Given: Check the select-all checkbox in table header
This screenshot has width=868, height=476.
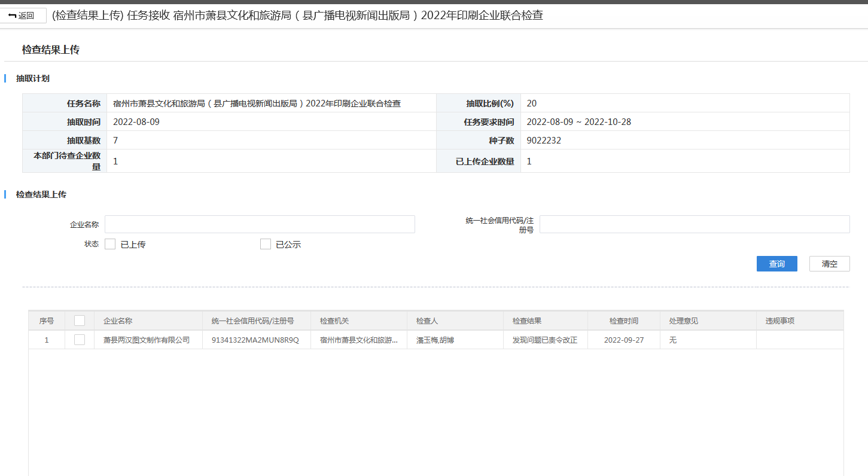Looking at the screenshot, I should tap(80, 321).
